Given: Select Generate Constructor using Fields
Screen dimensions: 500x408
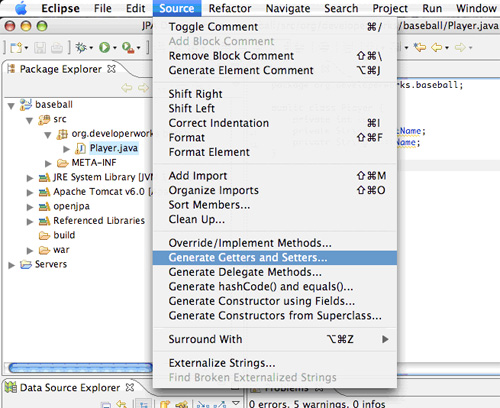Looking at the screenshot, I should pyautogui.click(x=275, y=301).
